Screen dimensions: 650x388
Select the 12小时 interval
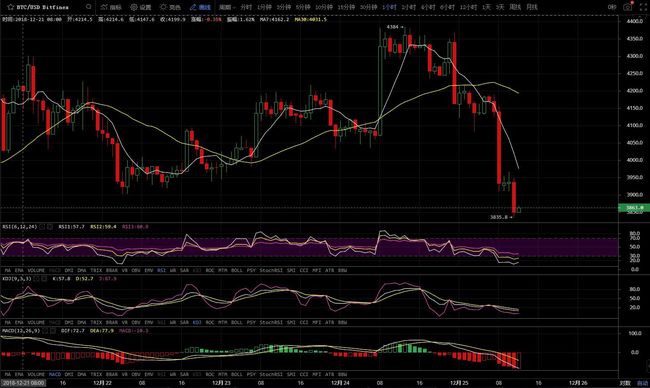point(468,7)
